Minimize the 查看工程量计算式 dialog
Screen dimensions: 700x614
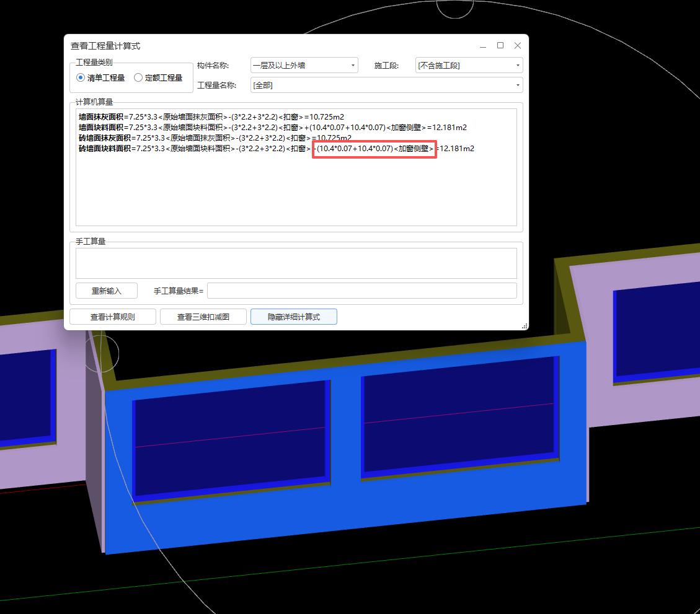(482, 45)
